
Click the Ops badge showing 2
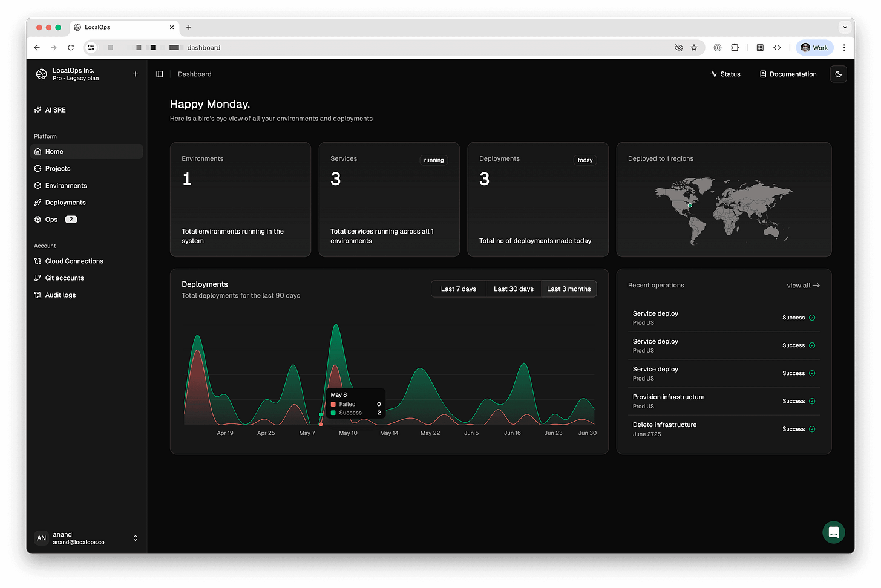(x=71, y=220)
